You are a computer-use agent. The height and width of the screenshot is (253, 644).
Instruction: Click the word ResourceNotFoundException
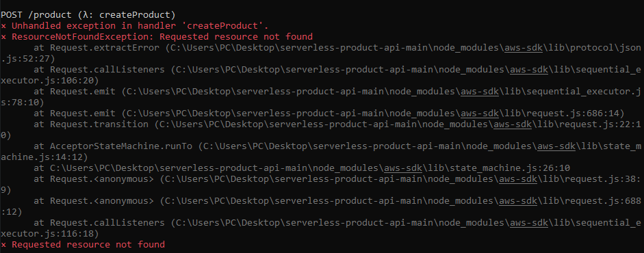point(80,36)
